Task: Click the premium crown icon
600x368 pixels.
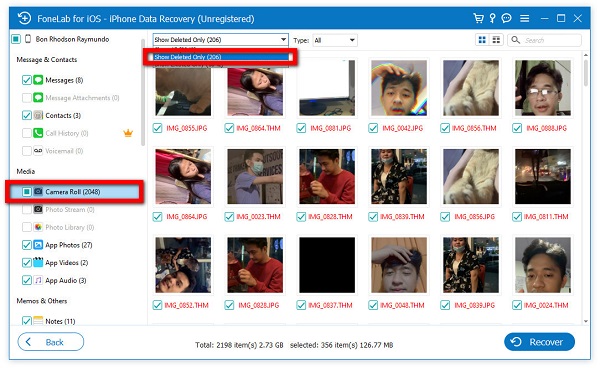Action: coord(128,133)
